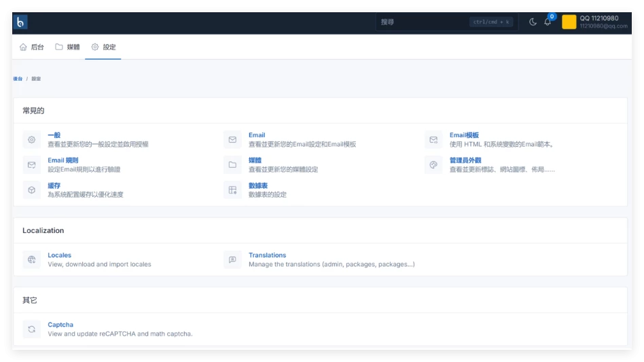644x362 pixels.
Task: Open the 后台 dashboard tab
Action: [32, 47]
